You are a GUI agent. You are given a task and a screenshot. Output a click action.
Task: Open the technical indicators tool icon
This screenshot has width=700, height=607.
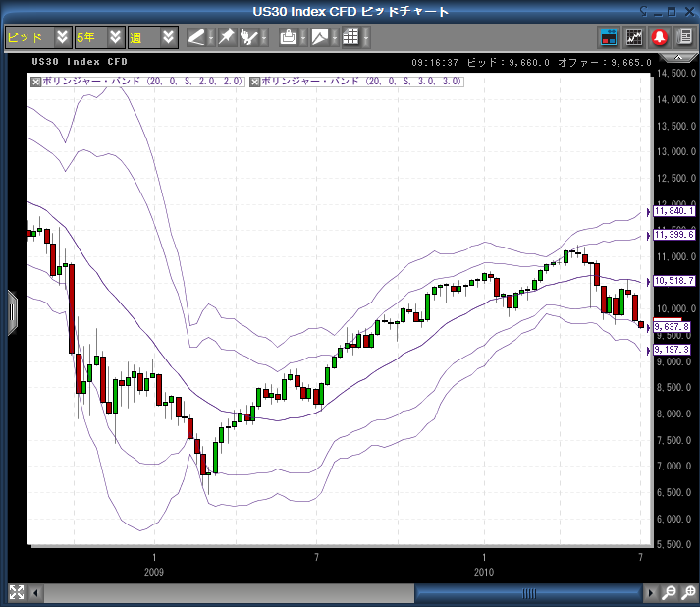tap(250, 37)
